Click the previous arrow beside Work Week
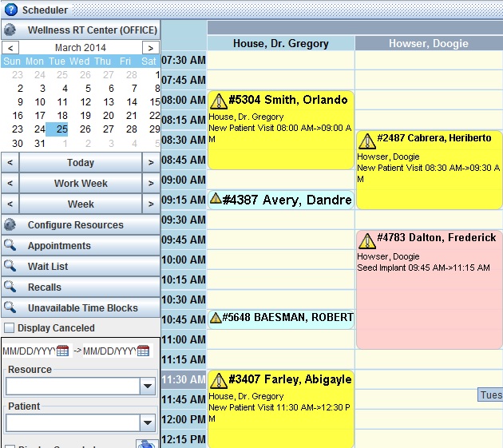Image resolution: width=503 pixels, height=448 pixels. tap(10, 183)
